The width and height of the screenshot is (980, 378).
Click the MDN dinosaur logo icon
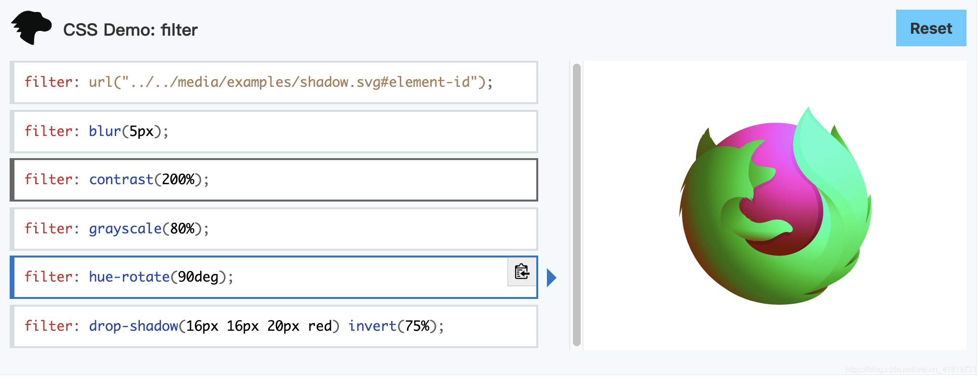click(32, 28)
